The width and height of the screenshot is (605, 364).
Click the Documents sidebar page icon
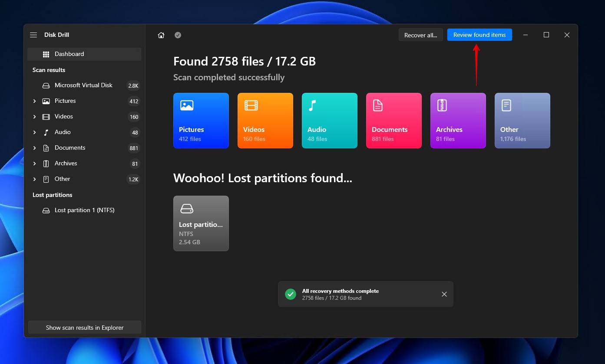tap(46, 148)
